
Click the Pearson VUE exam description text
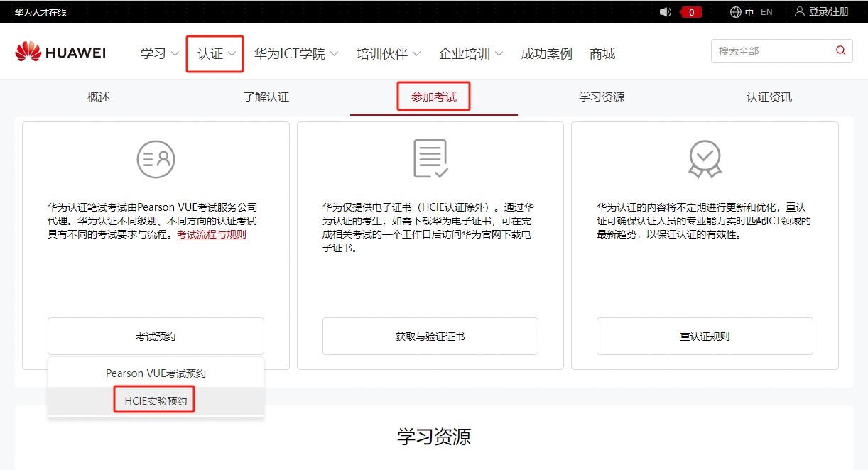153,221
